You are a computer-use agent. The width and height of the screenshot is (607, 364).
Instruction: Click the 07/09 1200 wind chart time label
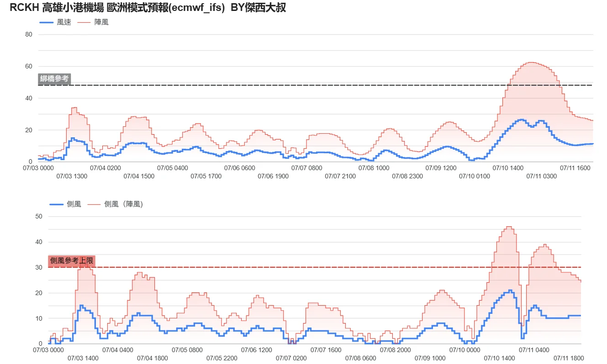[x=441, y=168]
